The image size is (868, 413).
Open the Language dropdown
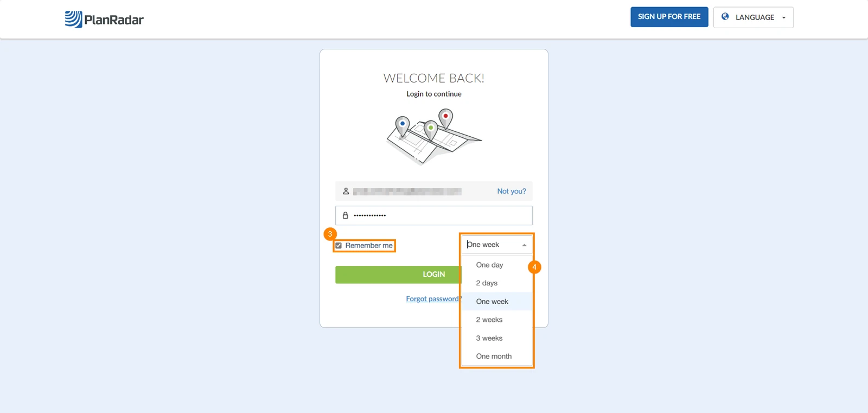tap(754, 17)
